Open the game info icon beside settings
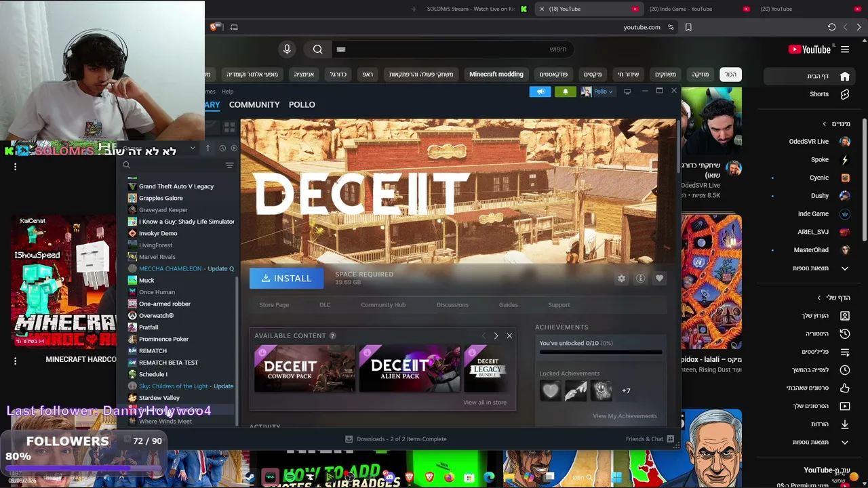868x488 pixels. click(640, 279)
